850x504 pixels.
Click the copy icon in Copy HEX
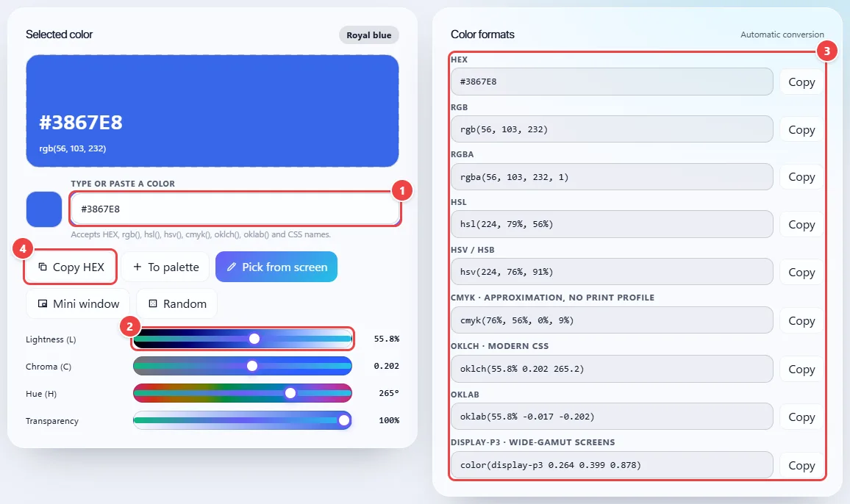(x=43, y=267)
